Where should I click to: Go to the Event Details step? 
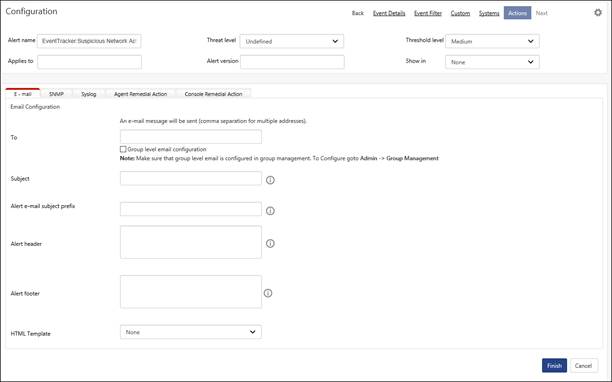(389, 13)
